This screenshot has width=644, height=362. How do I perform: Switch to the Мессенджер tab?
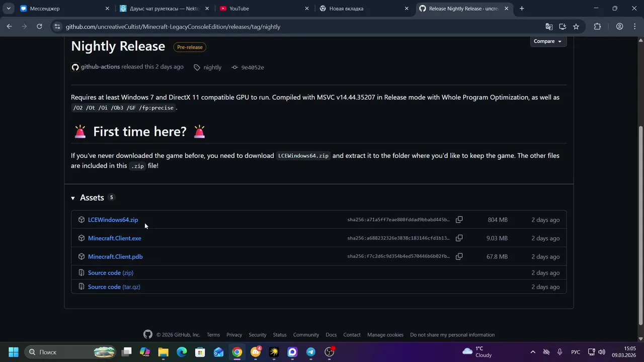(64, 9)
